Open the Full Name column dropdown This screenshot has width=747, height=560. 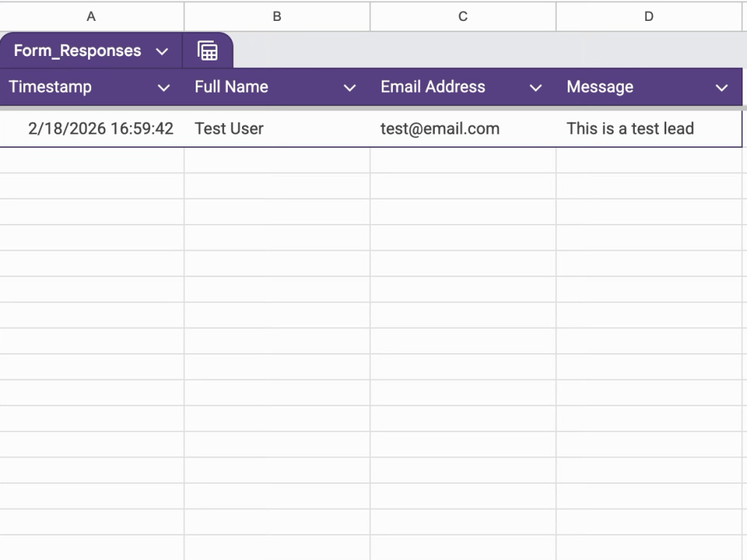(350, 87)
